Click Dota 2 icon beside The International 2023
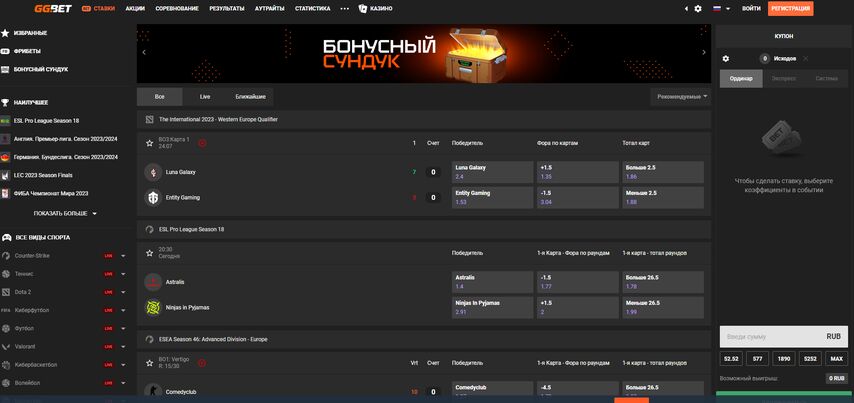The width and height of the screenshot is (854, 403). [149, 119]
